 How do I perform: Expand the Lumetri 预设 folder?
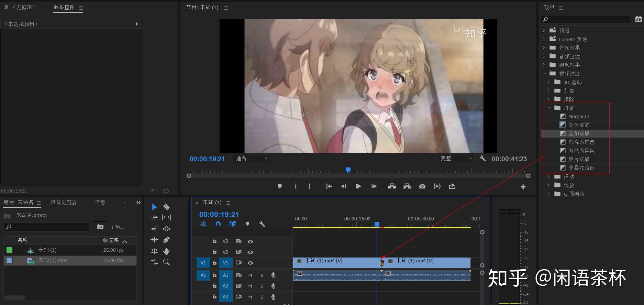[x=544, y=39]
